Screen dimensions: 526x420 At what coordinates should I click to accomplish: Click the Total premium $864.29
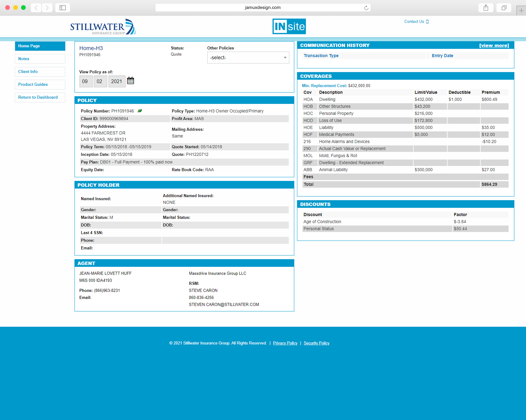pos(489,184)
